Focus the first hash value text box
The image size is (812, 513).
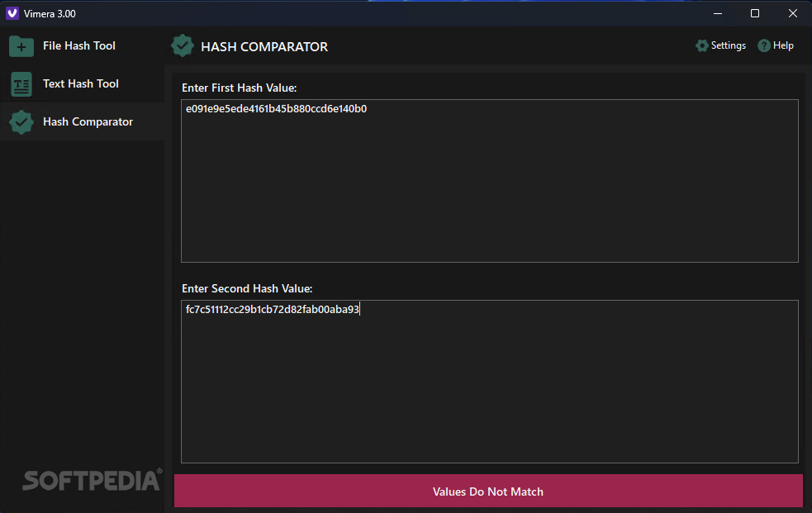click(489, 181)
